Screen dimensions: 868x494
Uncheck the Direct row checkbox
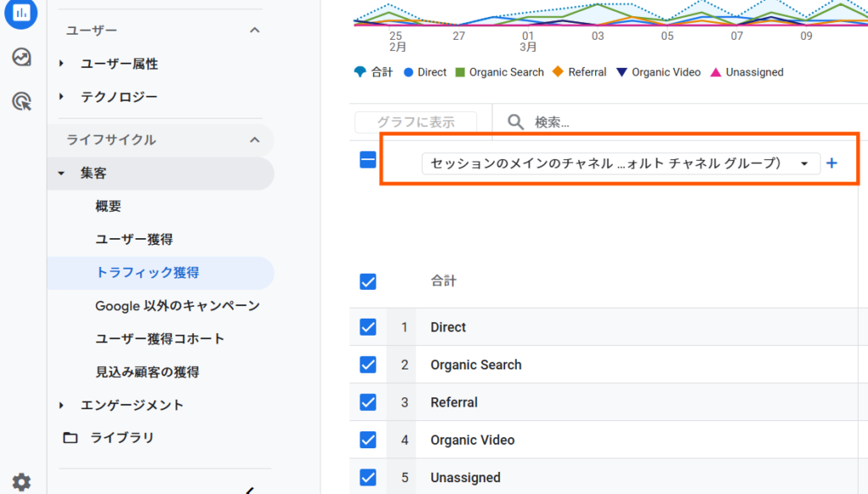click(368, 327)
